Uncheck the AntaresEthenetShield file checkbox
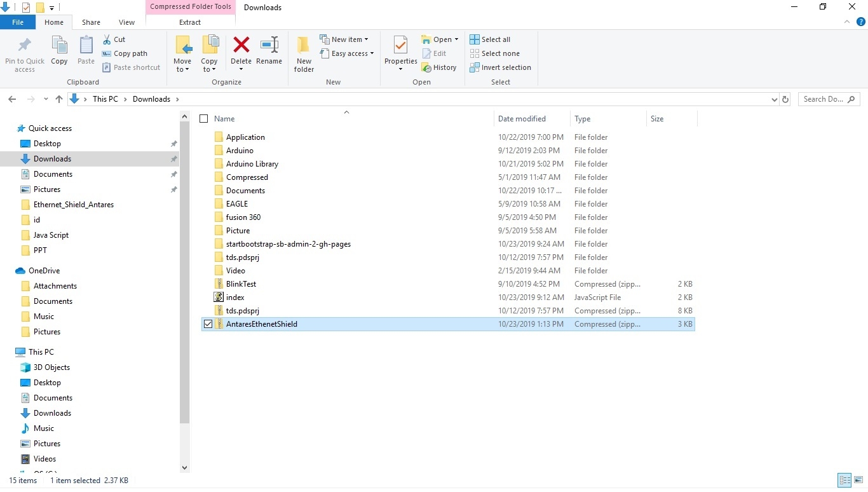Image resolution: width=868 pixels, height=492 pixels. pyautogui.click(x=208, y=324)
